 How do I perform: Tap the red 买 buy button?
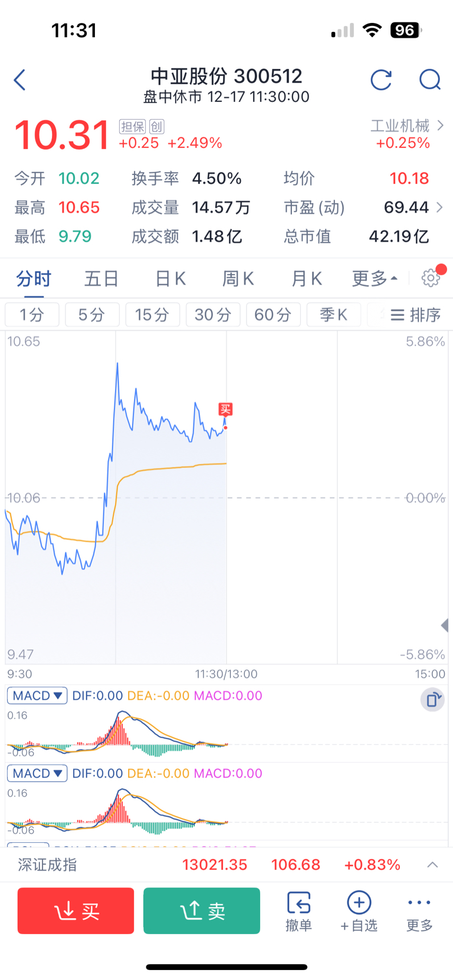click(76, 911)
